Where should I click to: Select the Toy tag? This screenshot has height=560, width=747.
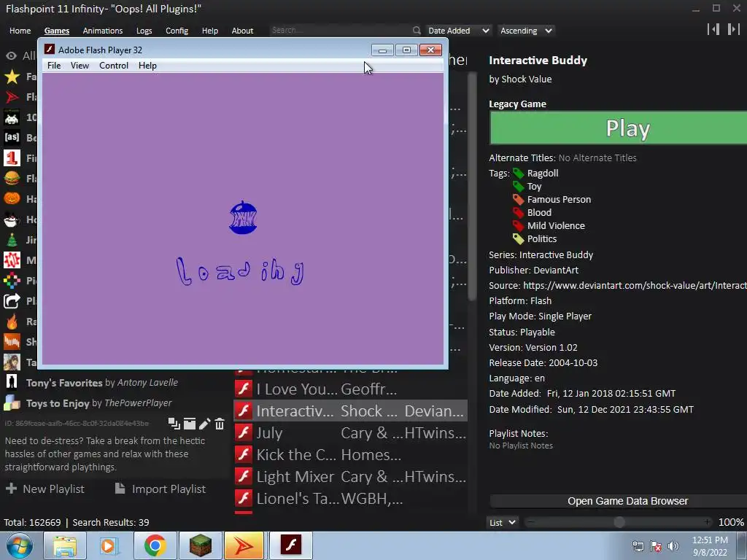[533, 186]
